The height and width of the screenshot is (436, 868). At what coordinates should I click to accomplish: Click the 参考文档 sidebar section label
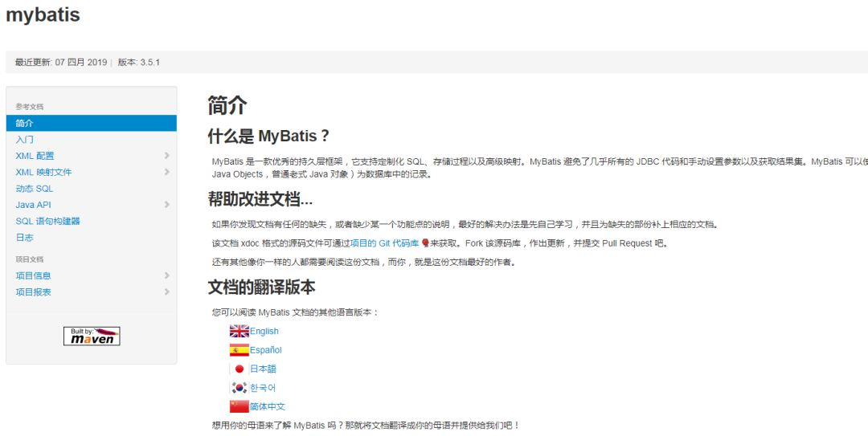pyautogui.click(x=30, y=106)
